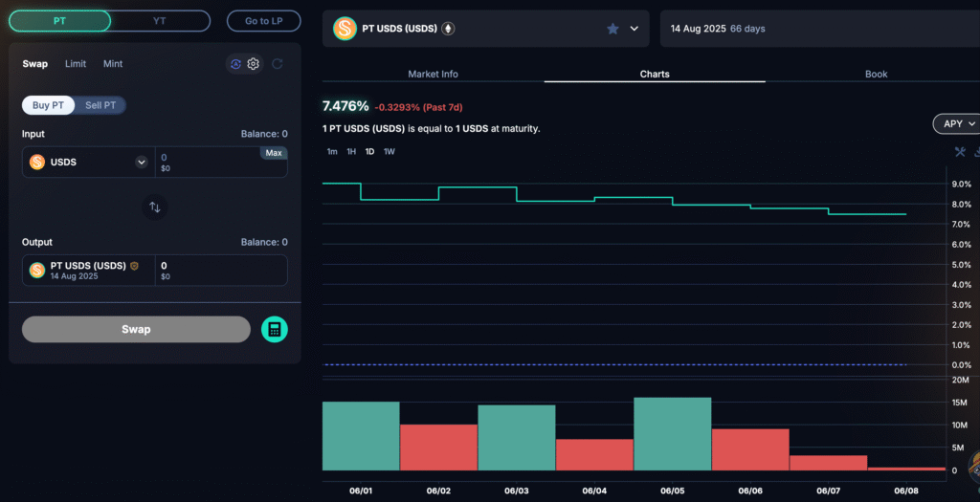
Task: Click the PT USDS market logo in header
Action: [x=345, y=29]
